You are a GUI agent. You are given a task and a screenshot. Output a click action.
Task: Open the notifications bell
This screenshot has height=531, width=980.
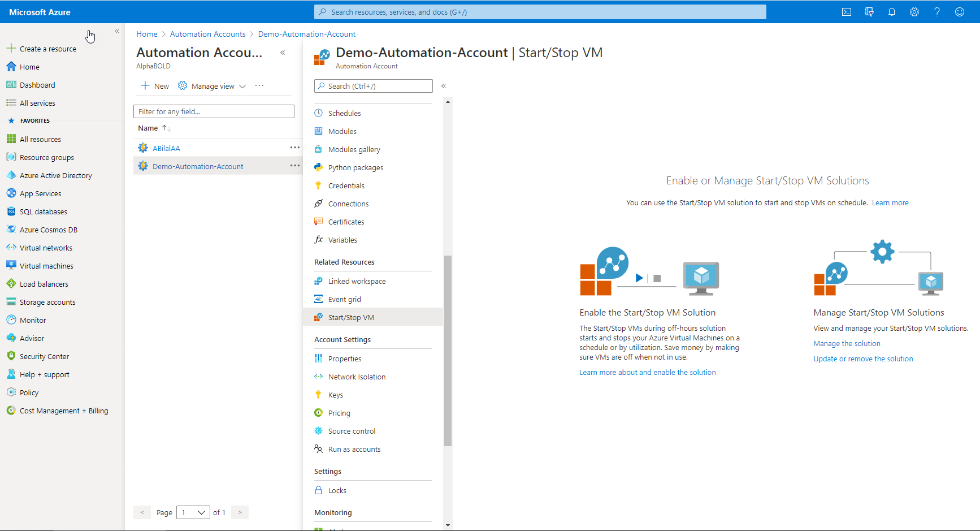click(x=892, y=12)
